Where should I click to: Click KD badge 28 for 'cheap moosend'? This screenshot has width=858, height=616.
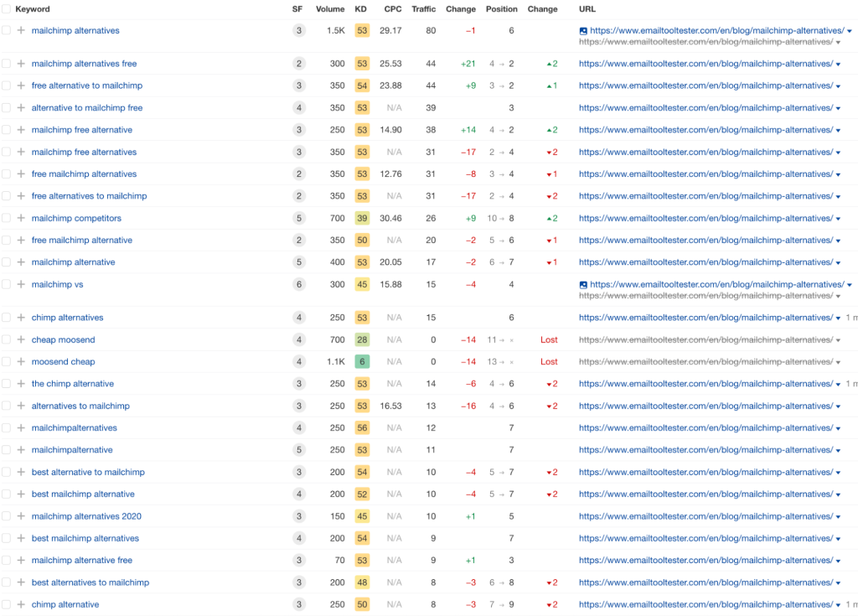coord(362,339)
